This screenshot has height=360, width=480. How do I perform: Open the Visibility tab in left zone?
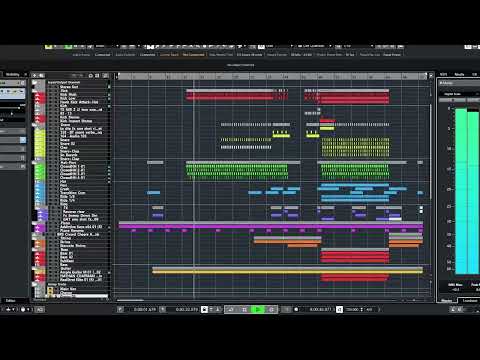tap(13, 74)
